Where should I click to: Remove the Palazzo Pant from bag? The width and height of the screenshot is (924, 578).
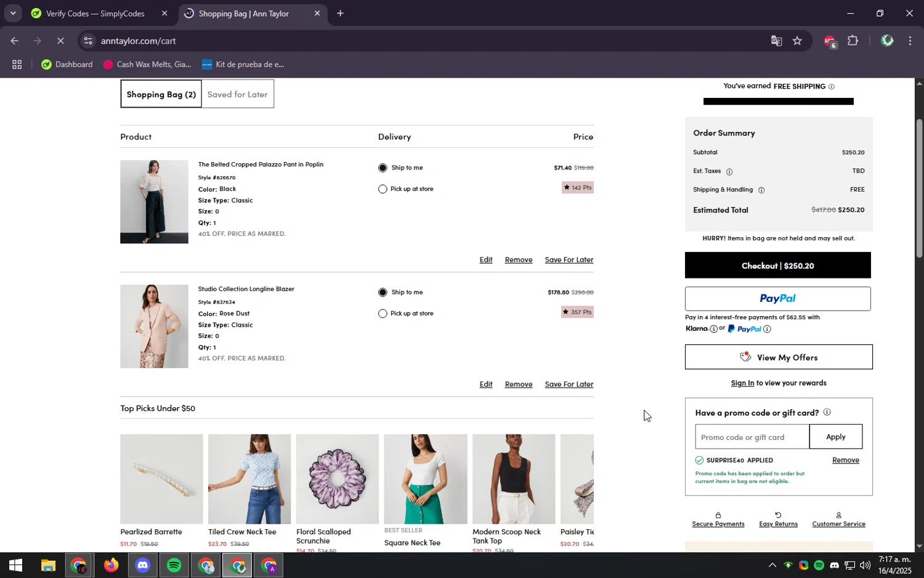click(519, 260)
